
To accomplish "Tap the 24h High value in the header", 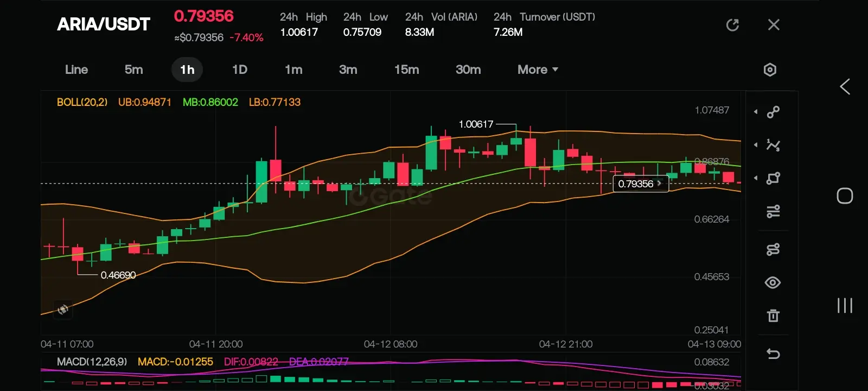I will coord(299,32).
